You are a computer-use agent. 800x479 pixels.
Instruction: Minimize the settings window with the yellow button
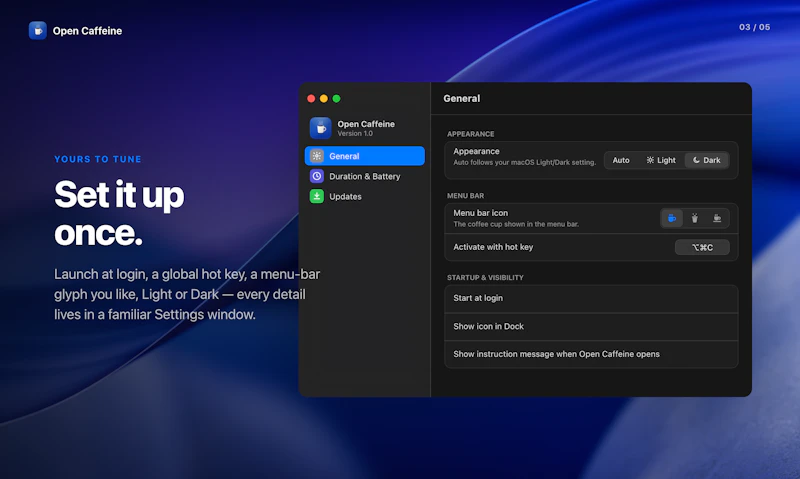[x=324, y=98]
